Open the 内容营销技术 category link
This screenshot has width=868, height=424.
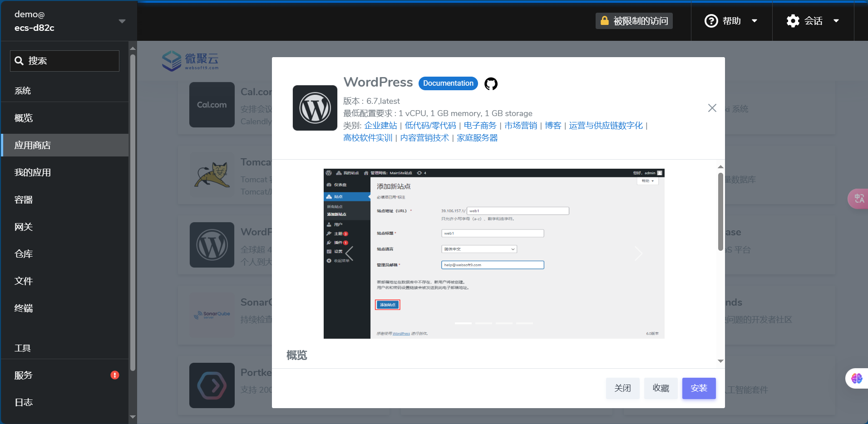tap(424, 138)
